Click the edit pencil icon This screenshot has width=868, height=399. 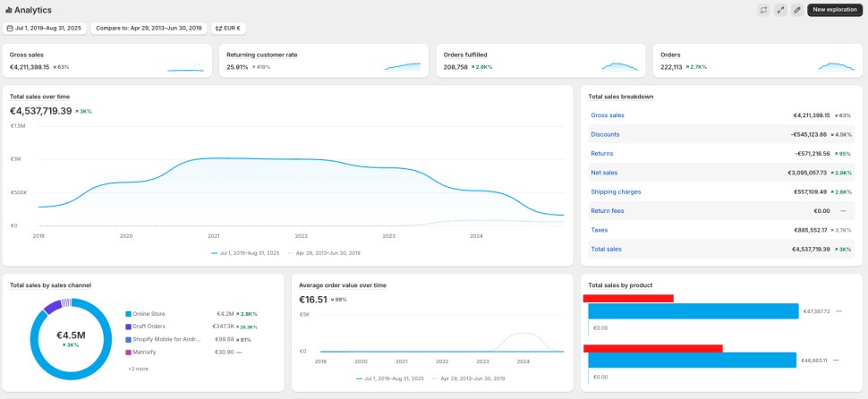(796, 10)
